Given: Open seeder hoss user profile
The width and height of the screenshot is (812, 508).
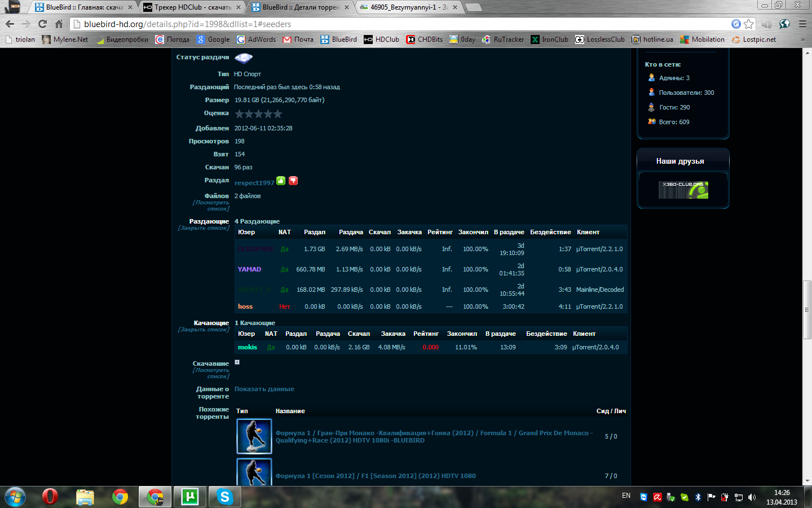Looking at the screenshot, I should pyautogui.click(x=245, y=306).
